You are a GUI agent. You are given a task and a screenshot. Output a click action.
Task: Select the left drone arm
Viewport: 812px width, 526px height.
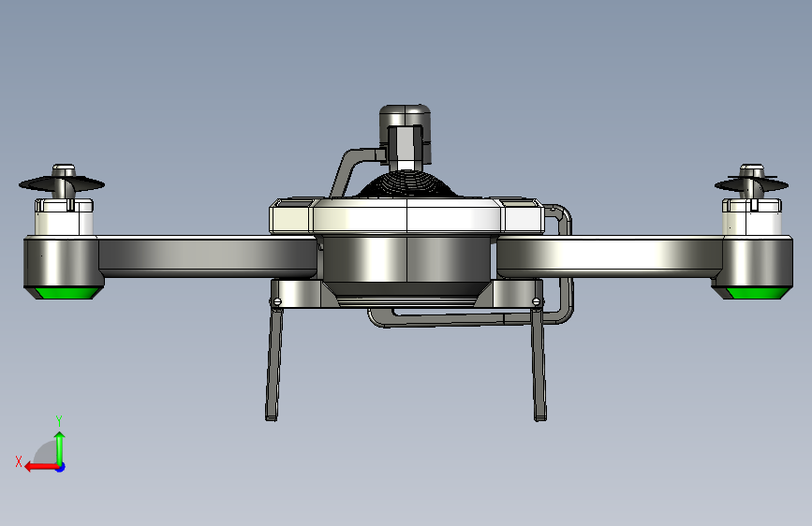pyautogui.click(x=207, y=256)
